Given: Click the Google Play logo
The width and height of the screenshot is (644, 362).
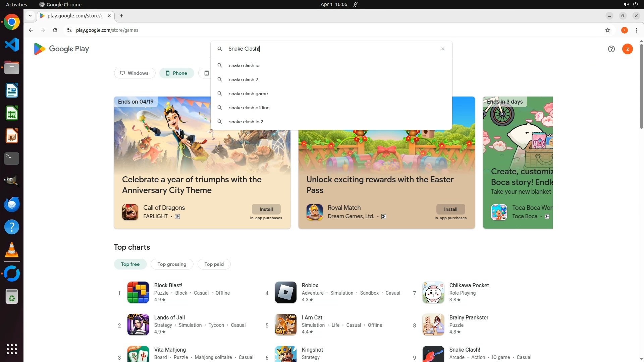Looking at the screenshot, I should 61,49.
